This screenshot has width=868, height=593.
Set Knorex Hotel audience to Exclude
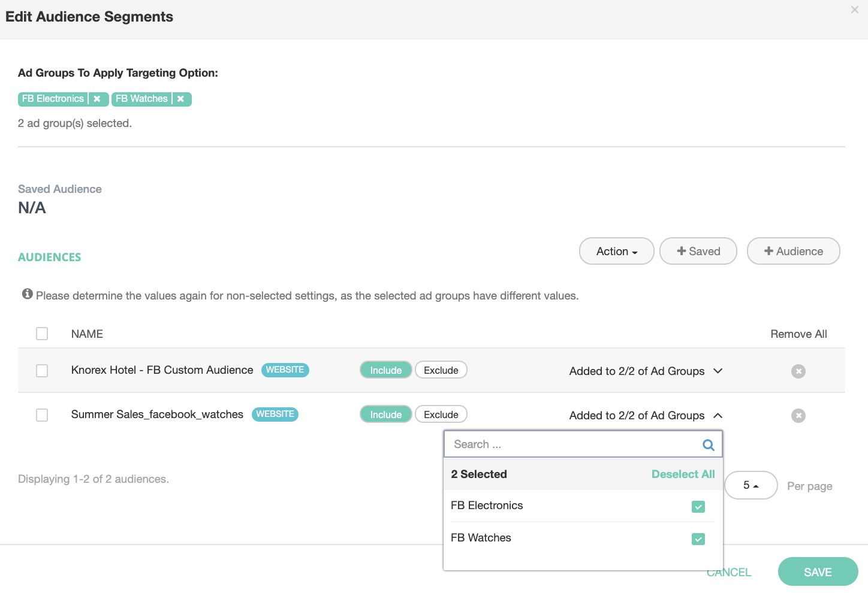click(x=441, y=370)
